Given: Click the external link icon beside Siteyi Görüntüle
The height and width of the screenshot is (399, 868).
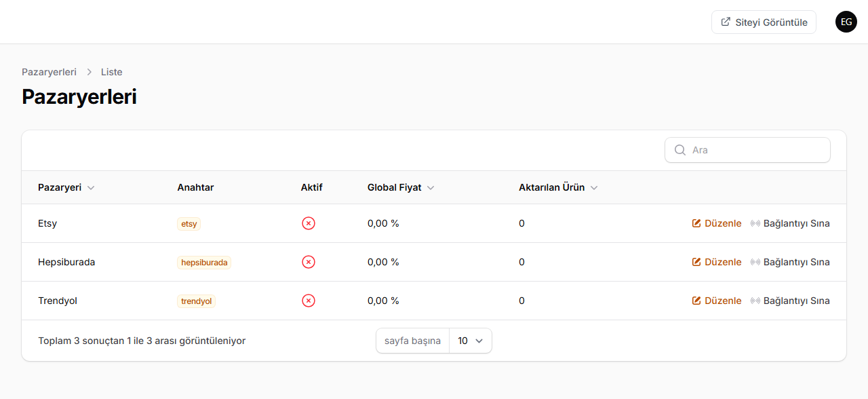Looking at the screenshot, I should [726, 22].
